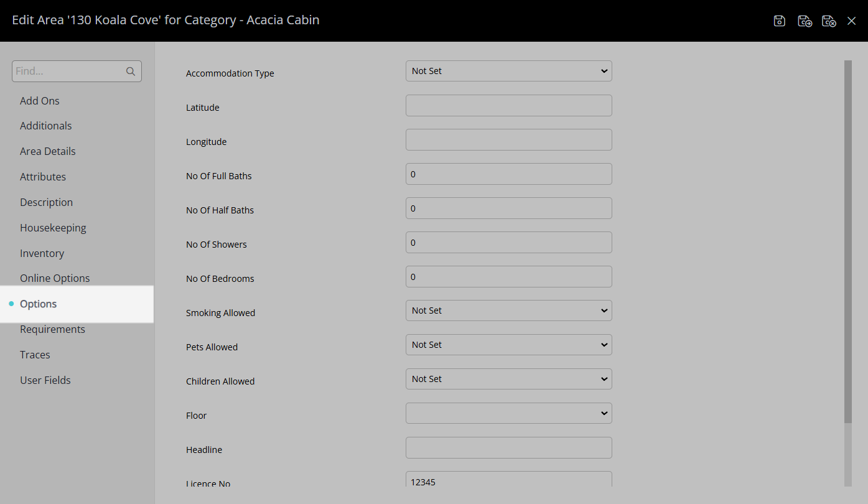
Task: Focus the Headline text field
Action: click(509, 447)
